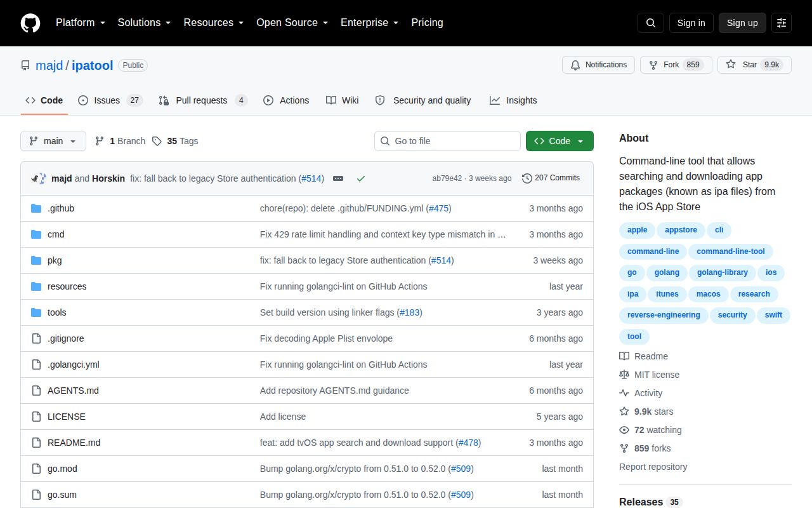The height and width of the screenshot is (508, 812).
Task: Open the header settings sliders icon
Action: [x=782, y=23]
